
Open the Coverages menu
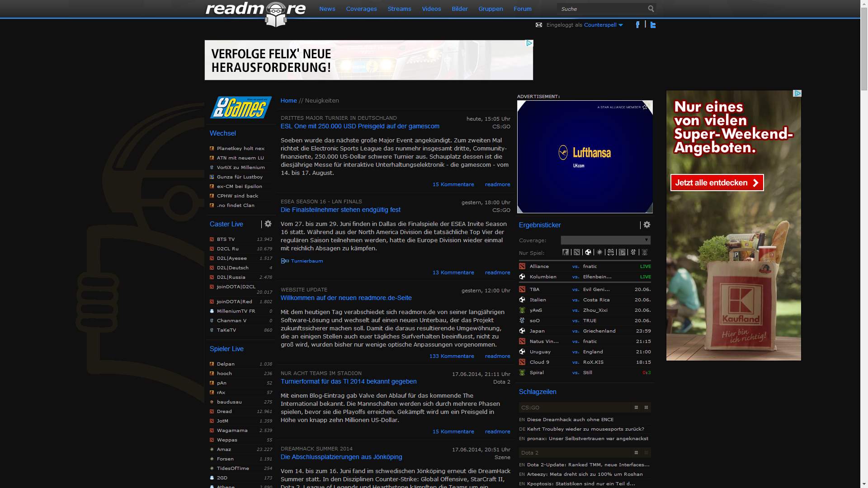point(361,9)
